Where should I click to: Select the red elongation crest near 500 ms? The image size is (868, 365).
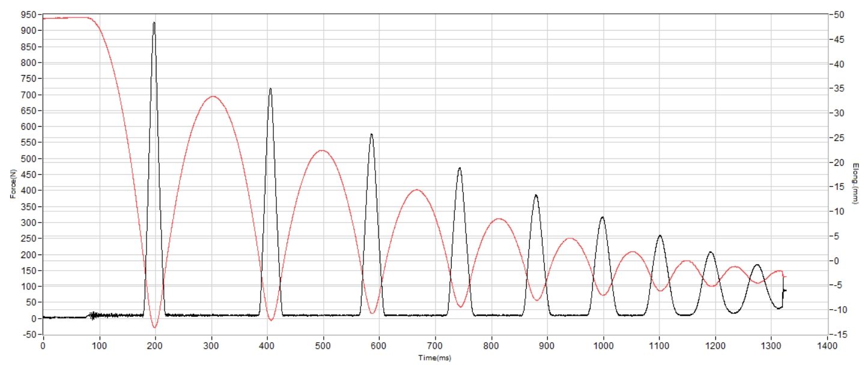click(x=323, y=151)
